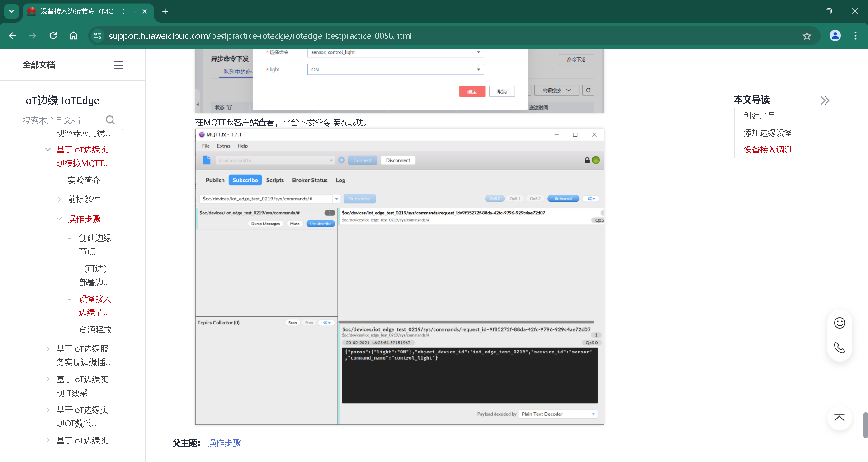868x462 pixels.
Task: Select the IoT边缘 IoTEdge product title
Action: tap(61, 100)
